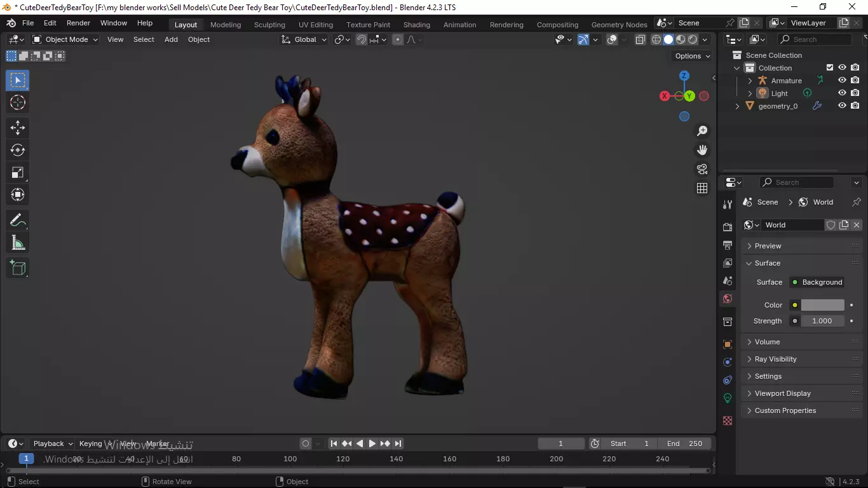Activate the Transform tool
Image resolution: width=868 pixels, height=488 pixels.
[x=18, y=194]
